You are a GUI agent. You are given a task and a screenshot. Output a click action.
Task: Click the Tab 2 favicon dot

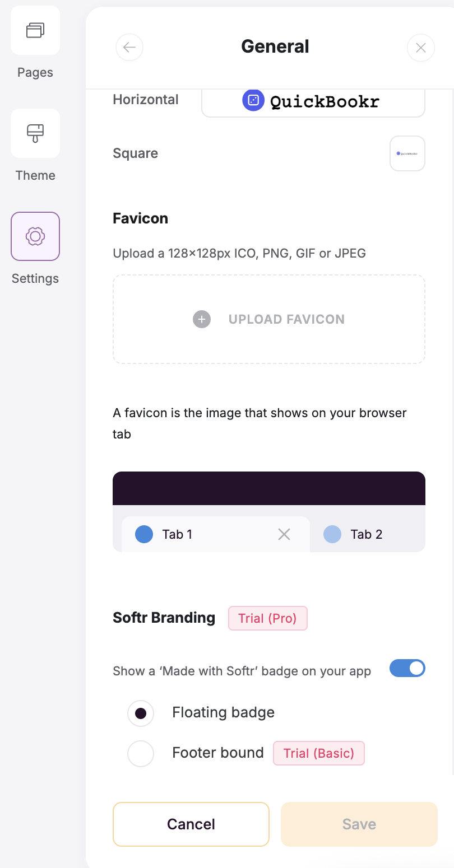point(332,534)
